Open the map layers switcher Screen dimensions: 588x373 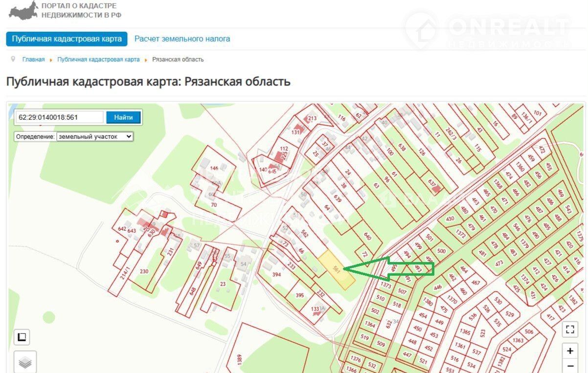click(x=25, y=362)
